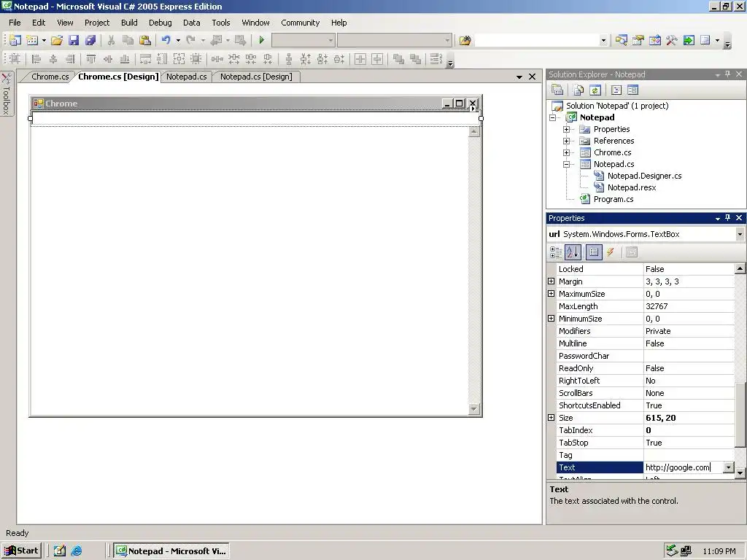Click the Make Same Width layout icon
747x560 pixels.
[145, 59]
